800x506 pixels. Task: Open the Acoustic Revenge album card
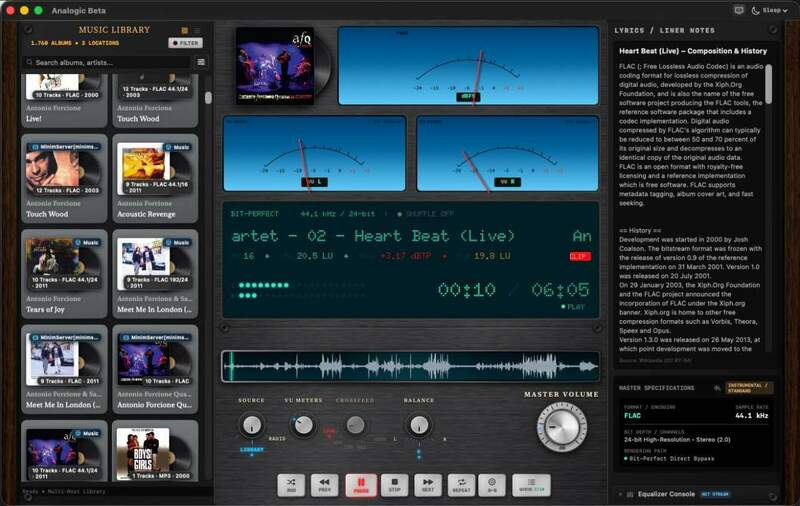click(x=155, y=179)
